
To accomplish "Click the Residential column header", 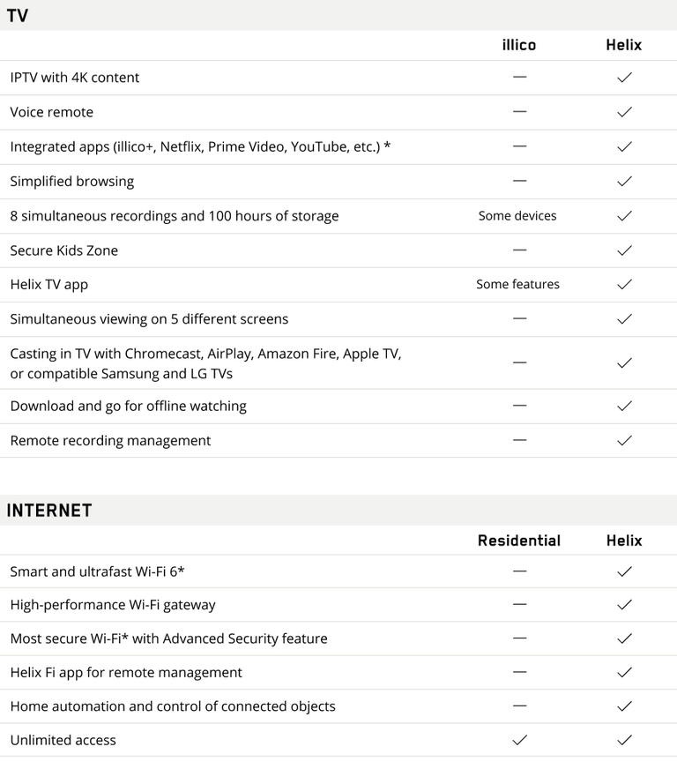I will coord(519,541).
